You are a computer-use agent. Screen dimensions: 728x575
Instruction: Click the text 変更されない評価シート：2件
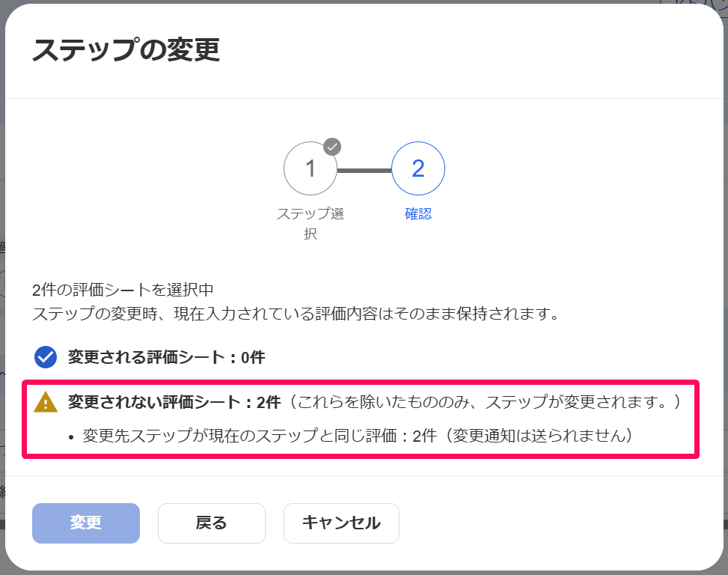[174, 402]
